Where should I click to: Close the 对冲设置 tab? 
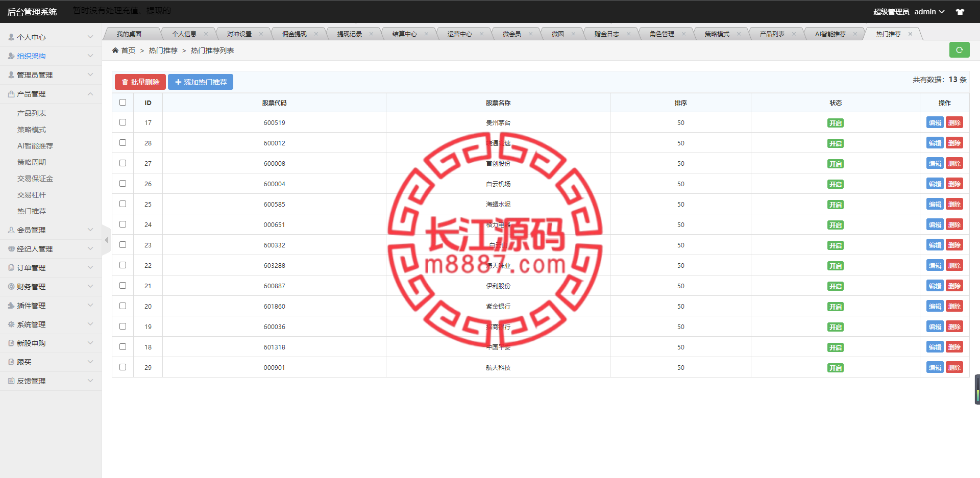point(261,34)
